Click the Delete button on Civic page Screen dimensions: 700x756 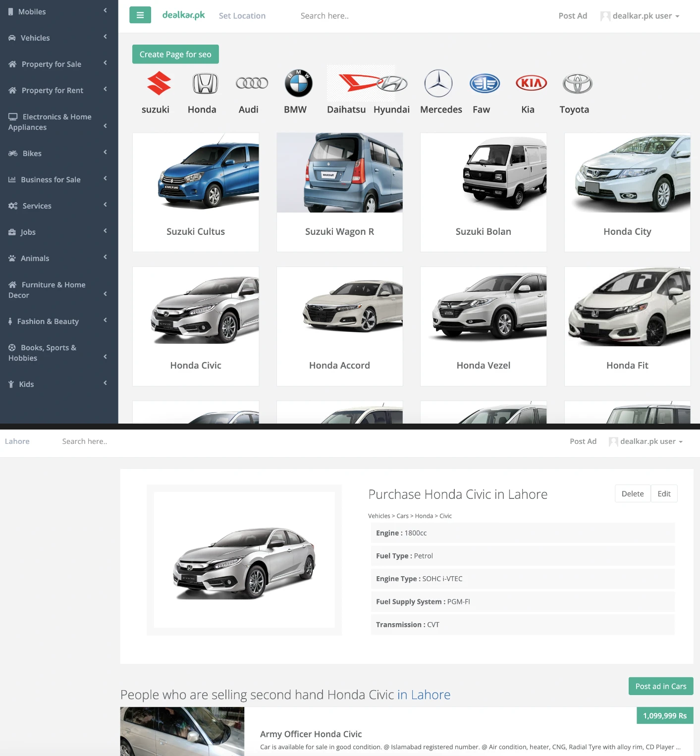pos(632,493)
